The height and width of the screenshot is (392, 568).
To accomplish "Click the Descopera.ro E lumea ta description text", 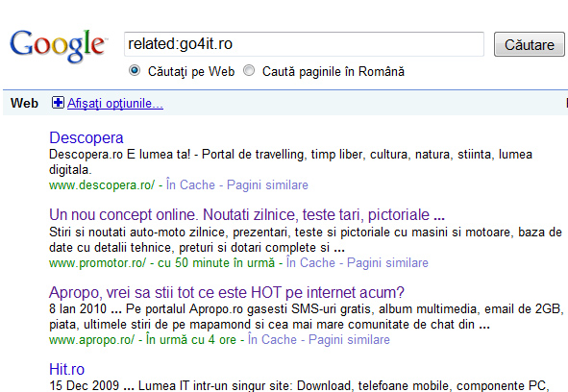I will point(290,162).
